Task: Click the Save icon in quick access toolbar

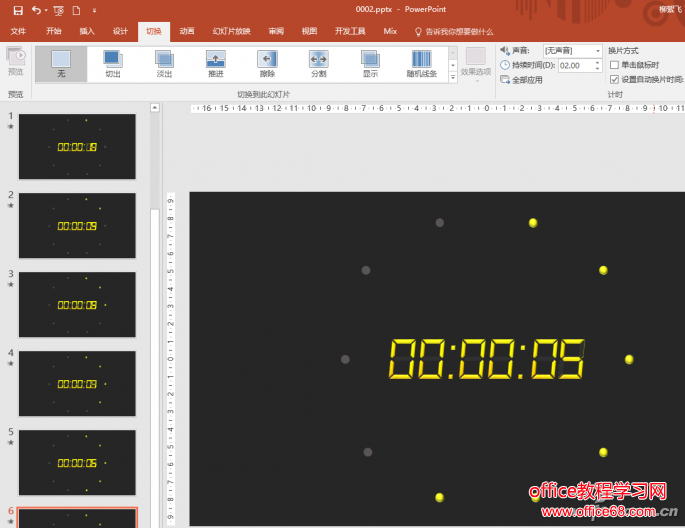Action: pyautogui.click(x=18, y=10)
